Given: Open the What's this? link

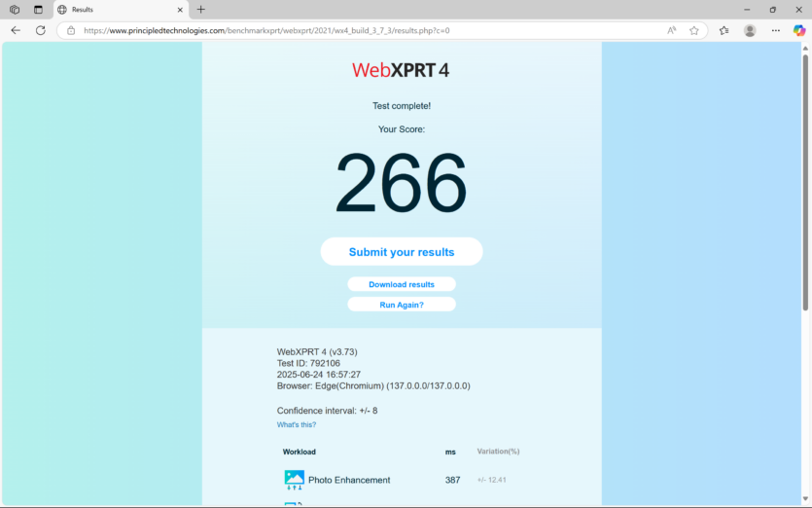Looking at the screenshot, I should [297, 424].
